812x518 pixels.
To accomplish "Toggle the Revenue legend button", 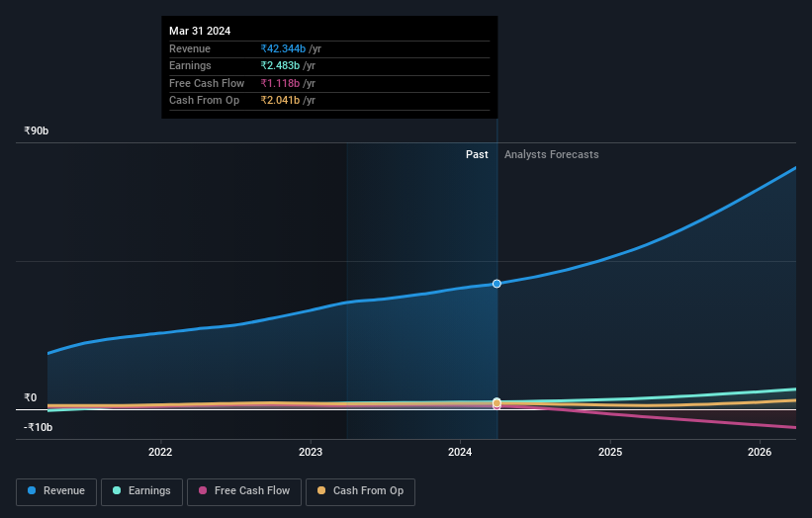I will 56,491.
